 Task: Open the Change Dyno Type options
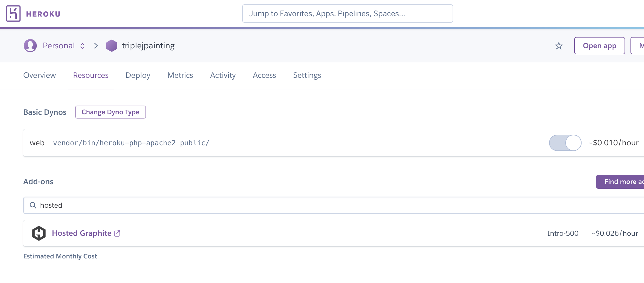pyautogui.click(x=110, y=112)
